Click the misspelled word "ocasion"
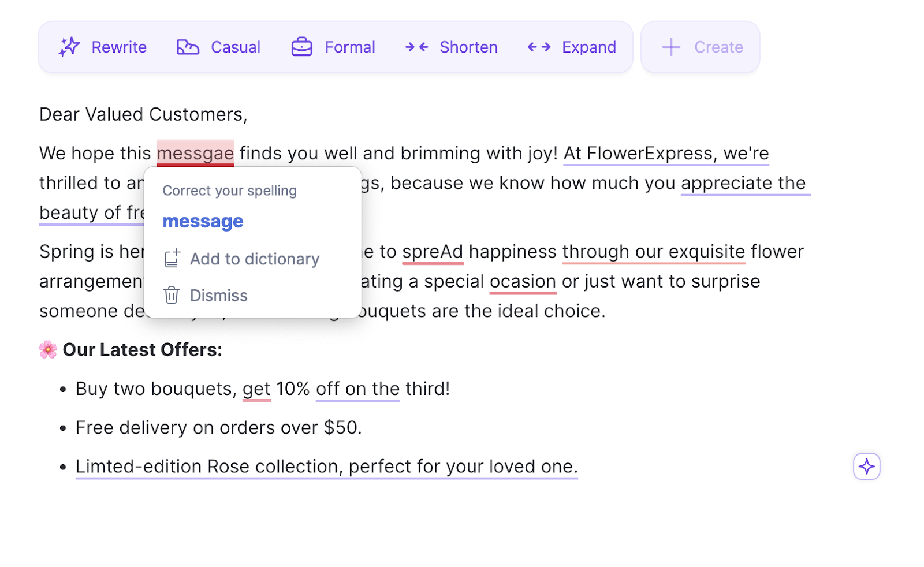The width and height of the screenshot is (924, 567). click(523, 282)
